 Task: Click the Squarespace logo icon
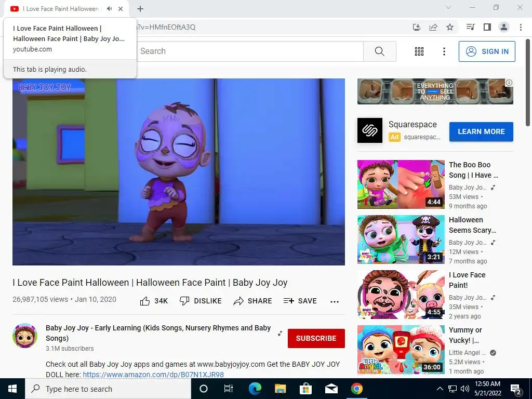pyautogui.click(x=370, y=130)
